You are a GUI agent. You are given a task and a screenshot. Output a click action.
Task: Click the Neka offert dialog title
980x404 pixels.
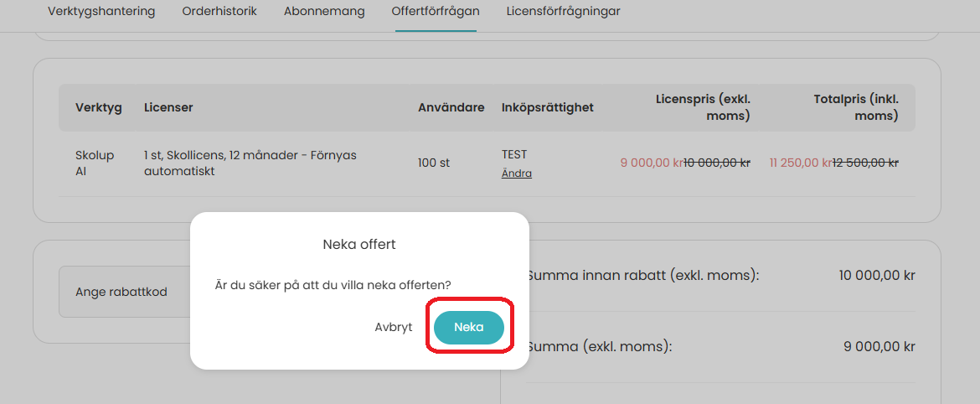[359, 245]
